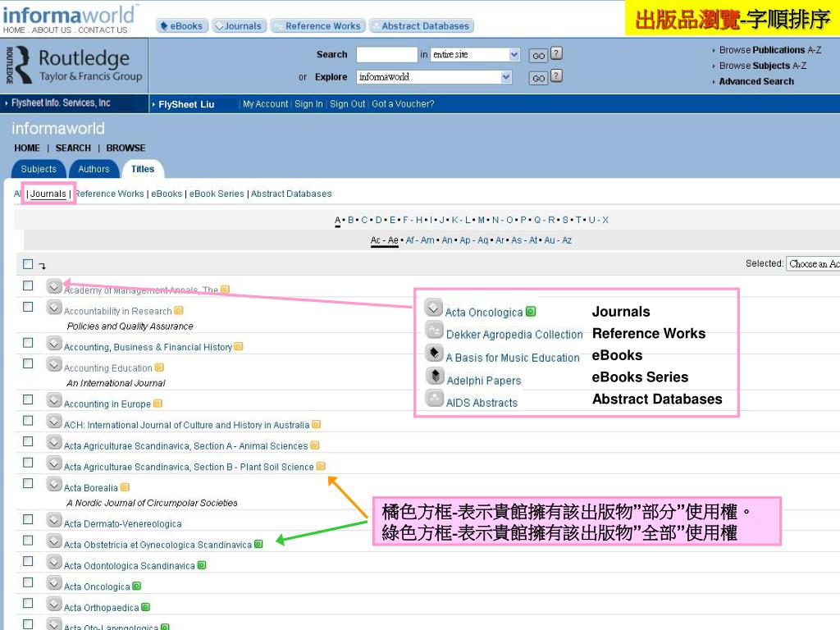840x630 pixels.
Task: Open the Advanced Search link
Action: (756, 81)
